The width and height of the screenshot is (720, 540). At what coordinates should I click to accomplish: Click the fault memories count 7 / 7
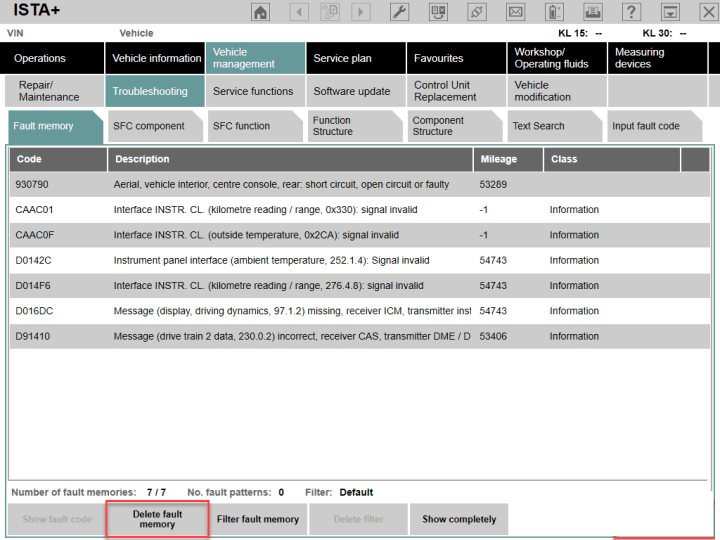[156, 493]
